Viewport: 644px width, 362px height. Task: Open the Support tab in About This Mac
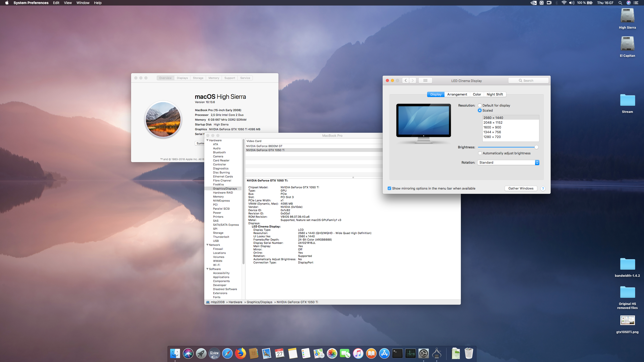[230, 78]
